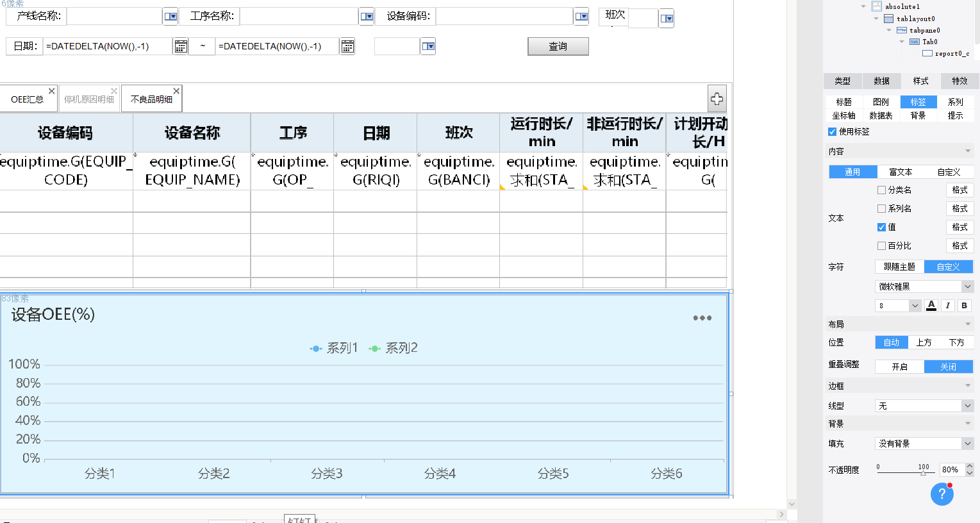Click 格式 button beside 百分比
This screenshot has width=980, height=523.
(959, 245)
